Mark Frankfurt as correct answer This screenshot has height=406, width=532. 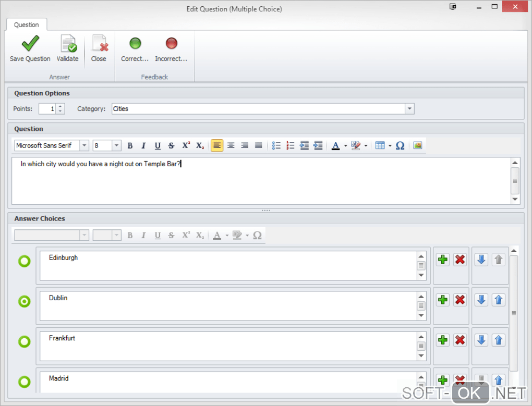point(25,341)
